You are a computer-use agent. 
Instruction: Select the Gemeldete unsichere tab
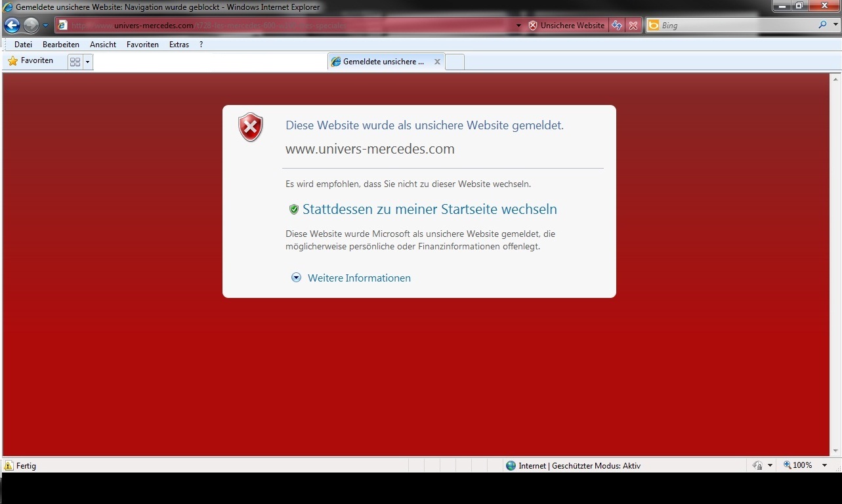[x=380, y=62]
